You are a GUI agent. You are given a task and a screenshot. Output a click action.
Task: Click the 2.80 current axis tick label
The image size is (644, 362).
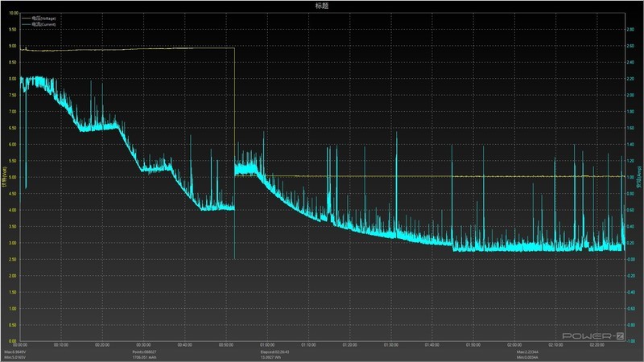[x=630, y=30]
